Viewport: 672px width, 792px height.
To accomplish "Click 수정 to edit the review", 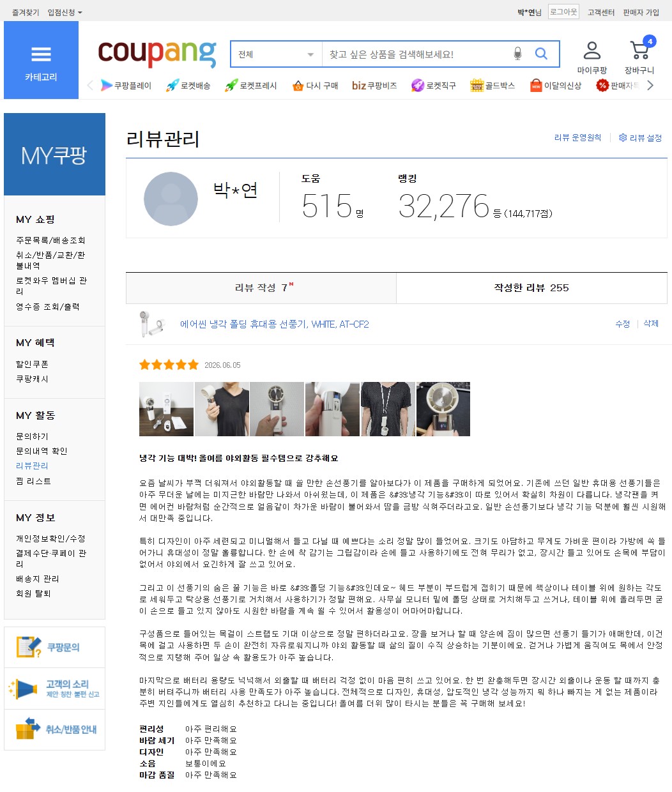I will [x=623, y=324].
